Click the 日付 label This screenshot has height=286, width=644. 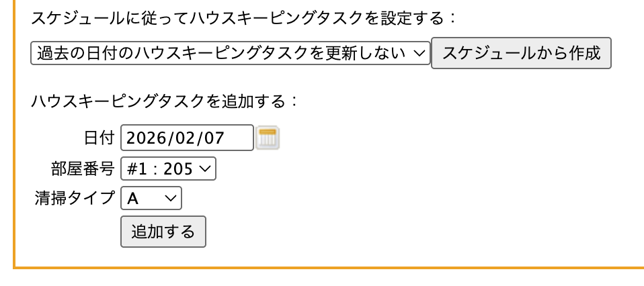[x=99, y=138]
